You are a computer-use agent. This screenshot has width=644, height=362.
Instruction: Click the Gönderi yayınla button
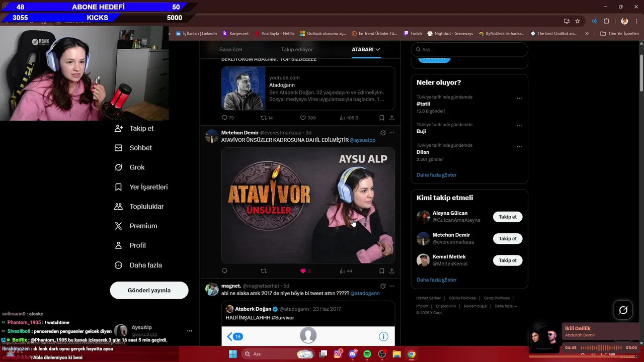pyautogui.click(x=149, y=290)
